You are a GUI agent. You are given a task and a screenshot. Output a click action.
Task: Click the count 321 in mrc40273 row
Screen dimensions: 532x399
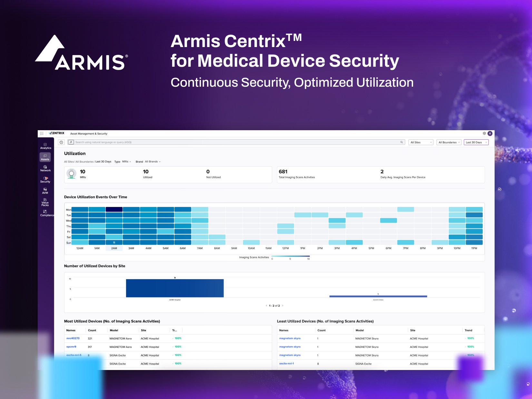pos(90,338)
